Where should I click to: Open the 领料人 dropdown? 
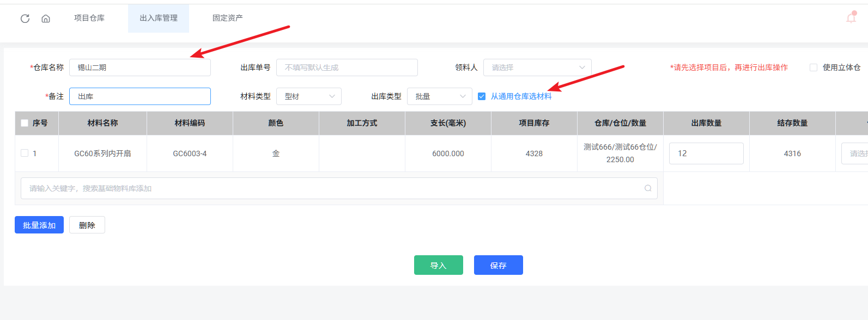pyautogui.click(x=537, y=67)
